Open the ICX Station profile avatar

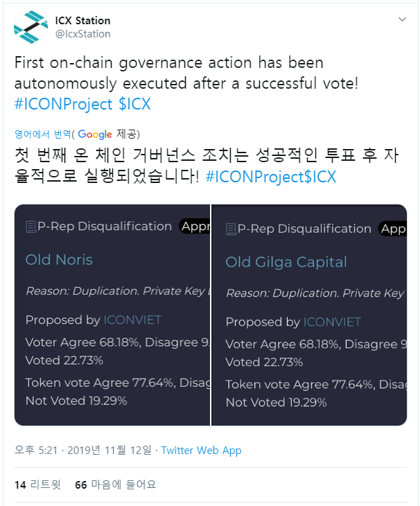click(x=31, y=27)
